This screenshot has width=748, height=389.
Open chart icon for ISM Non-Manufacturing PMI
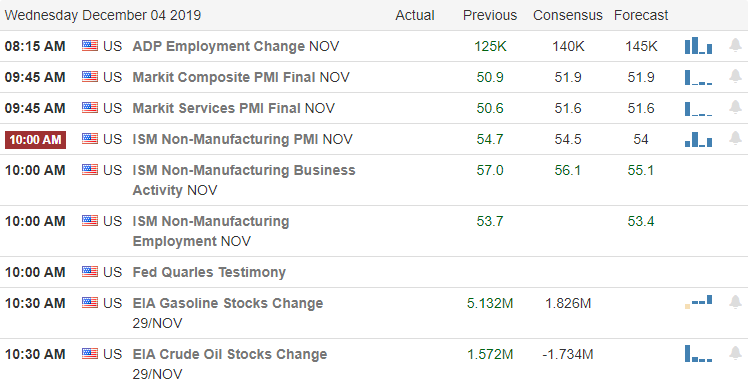698,139
